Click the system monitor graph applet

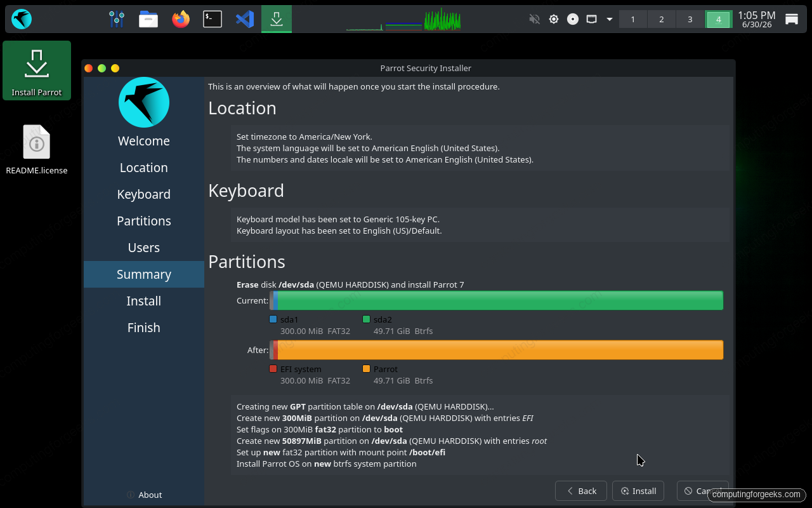[403, 19]
